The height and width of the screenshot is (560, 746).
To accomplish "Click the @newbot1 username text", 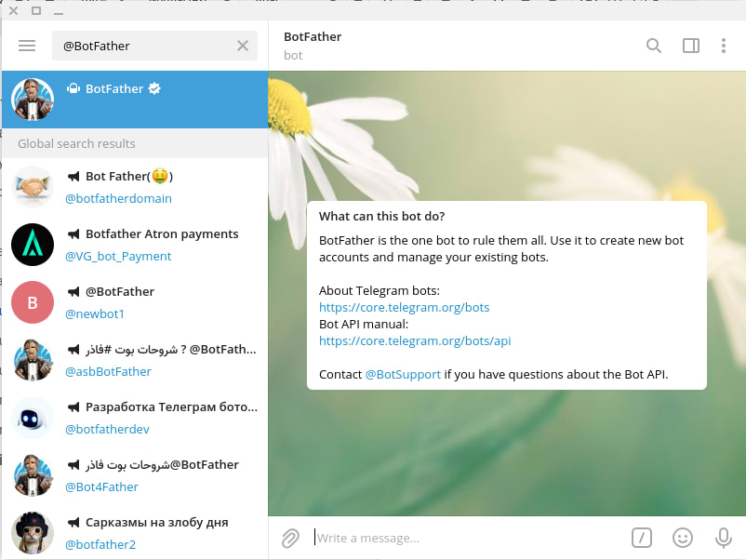I will pos(95,314).
